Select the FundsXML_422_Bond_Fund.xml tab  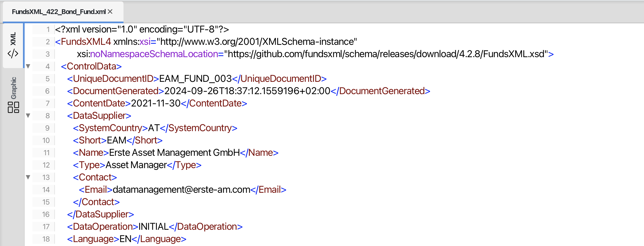click(59, 12)
